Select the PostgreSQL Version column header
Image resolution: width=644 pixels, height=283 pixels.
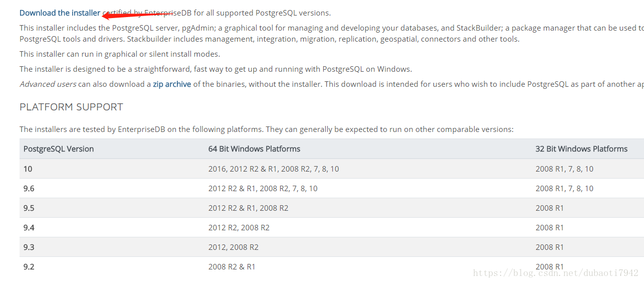click(59, 149)
